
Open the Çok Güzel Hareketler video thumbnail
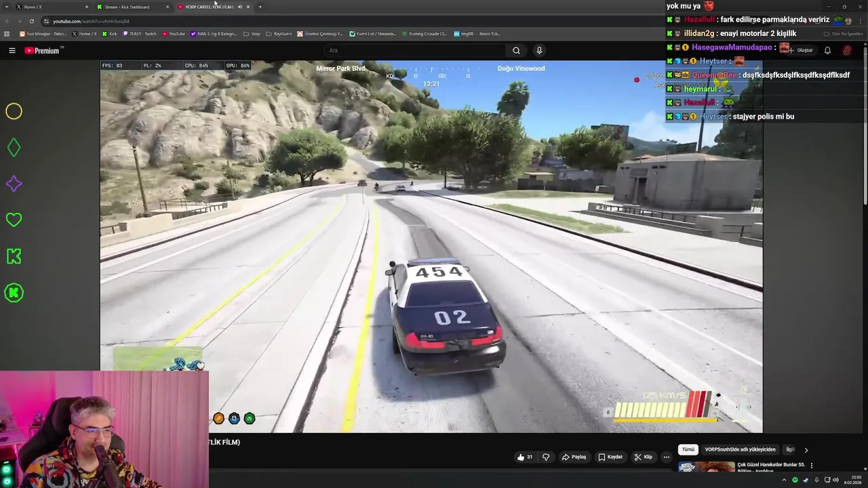coord(706,466)
